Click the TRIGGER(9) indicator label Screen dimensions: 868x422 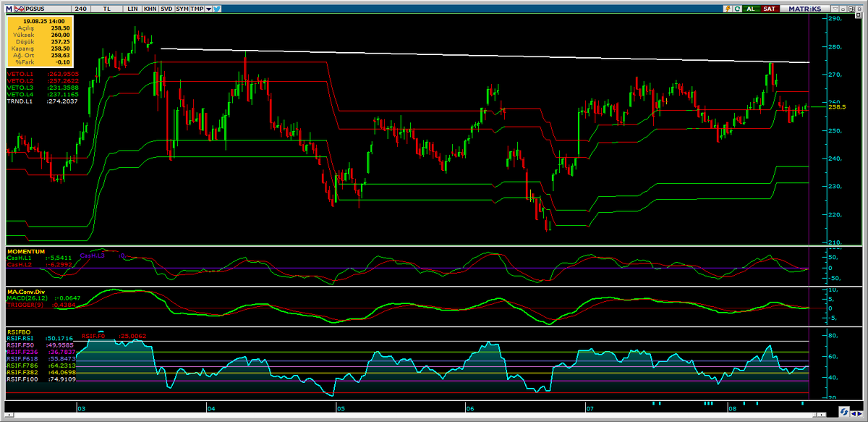coord(25,305)
